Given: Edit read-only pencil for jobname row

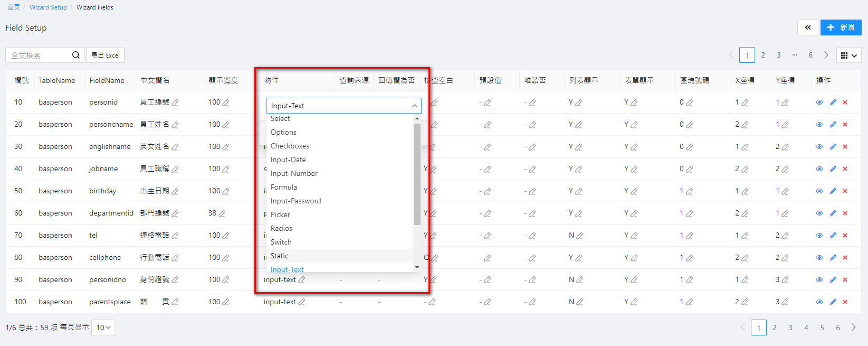Looking at the screenshot, I should click(532, 169).
